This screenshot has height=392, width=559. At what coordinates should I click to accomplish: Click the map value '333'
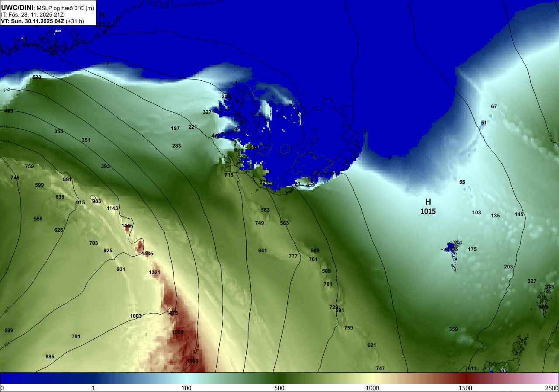(549, 287)
